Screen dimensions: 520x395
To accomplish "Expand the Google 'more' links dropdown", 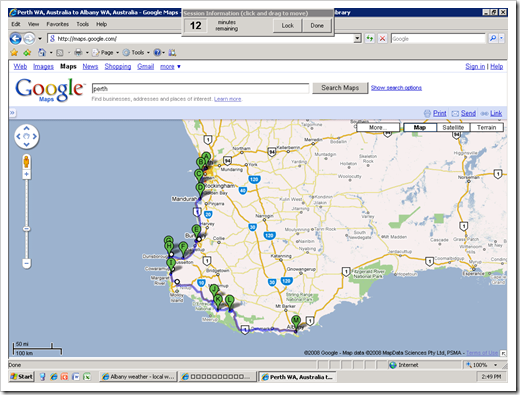I will pyautogui.click(x=170, y=67).
